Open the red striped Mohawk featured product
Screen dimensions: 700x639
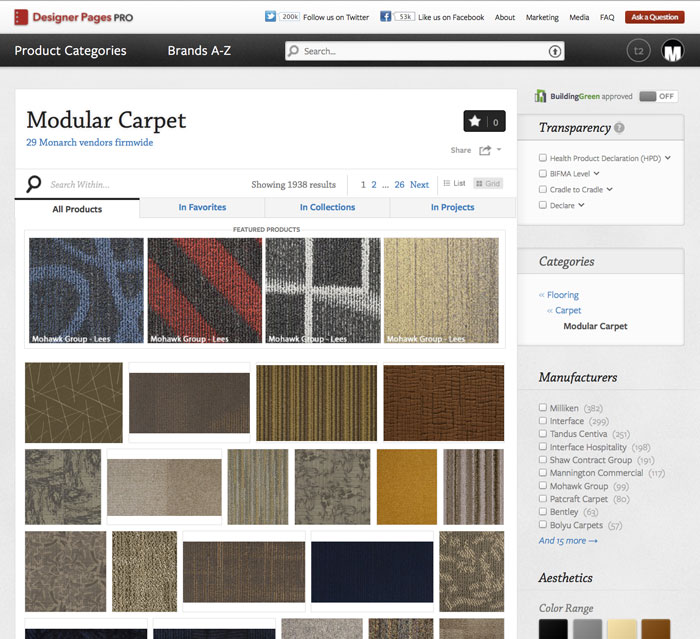point(204,290)
